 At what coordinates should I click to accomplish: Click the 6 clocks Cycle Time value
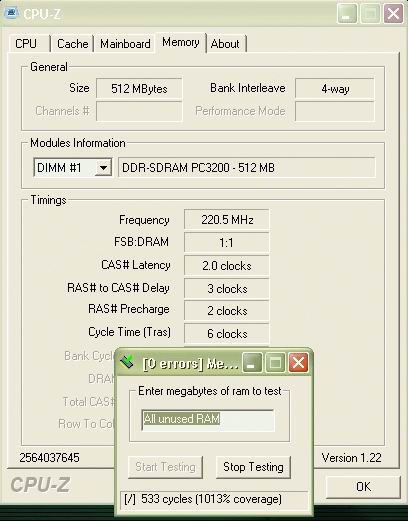pos(227,333)
